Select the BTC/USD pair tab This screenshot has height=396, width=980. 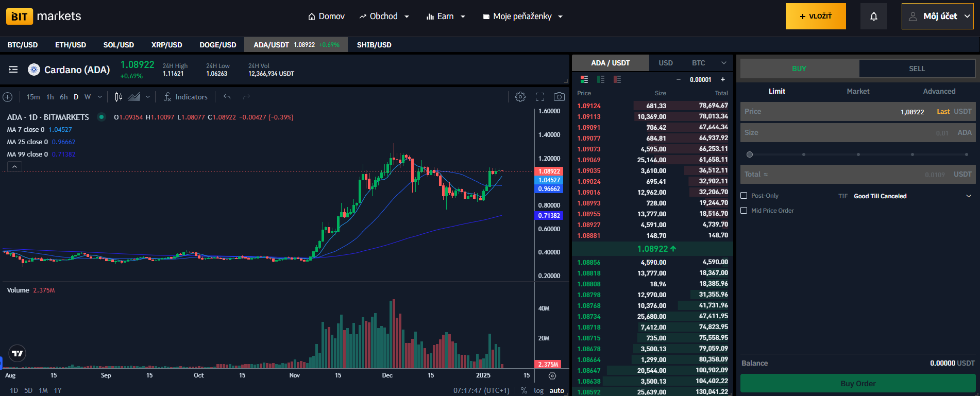point(23,45)
